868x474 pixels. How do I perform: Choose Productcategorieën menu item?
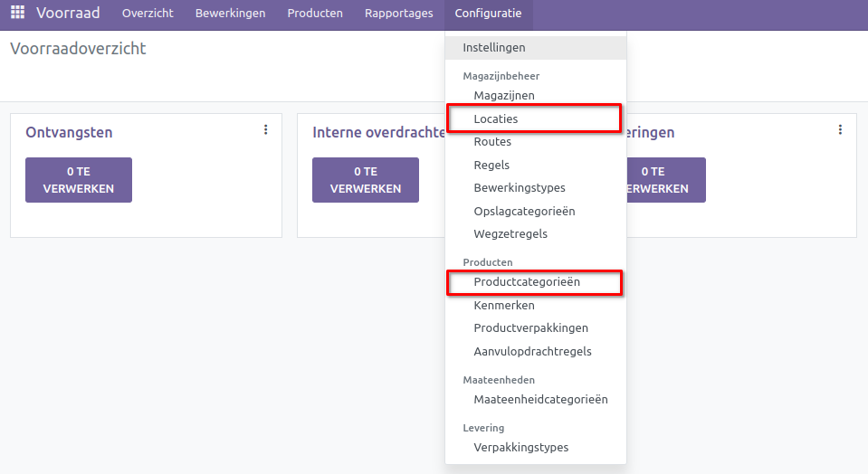click(527, 282)
